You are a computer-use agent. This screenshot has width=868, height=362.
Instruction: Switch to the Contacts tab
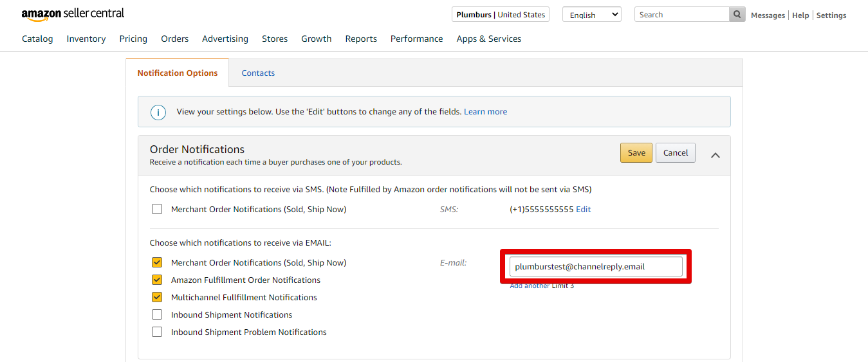[x=258, y=73]
